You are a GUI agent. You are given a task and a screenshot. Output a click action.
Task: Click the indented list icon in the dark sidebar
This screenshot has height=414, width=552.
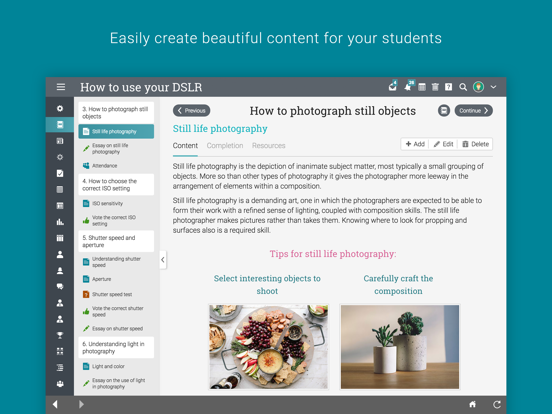60,368
